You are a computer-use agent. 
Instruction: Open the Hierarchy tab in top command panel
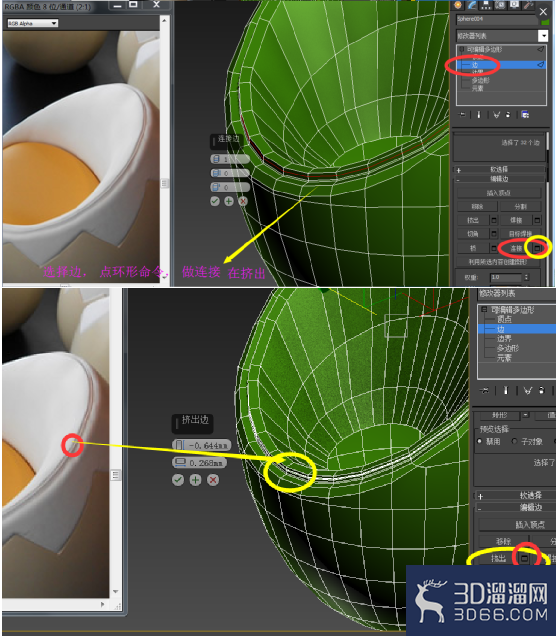coord(486,5)
